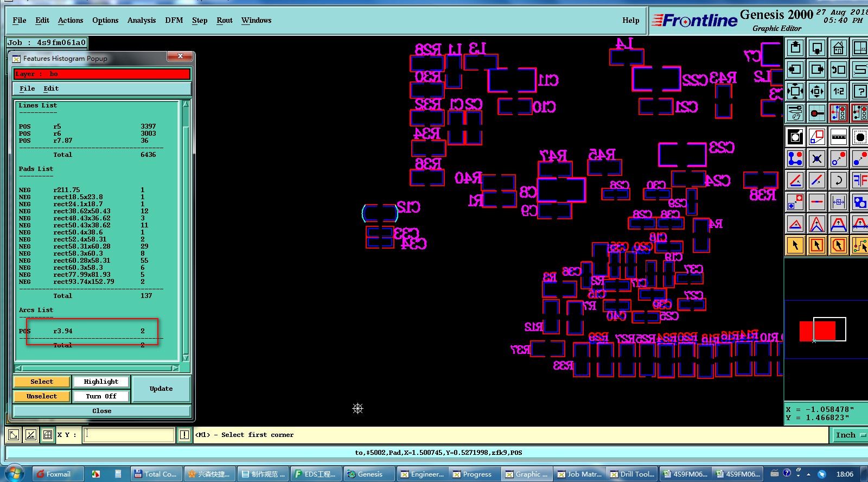Open the Rout menu
868x482 pixels.
(225, 20)
